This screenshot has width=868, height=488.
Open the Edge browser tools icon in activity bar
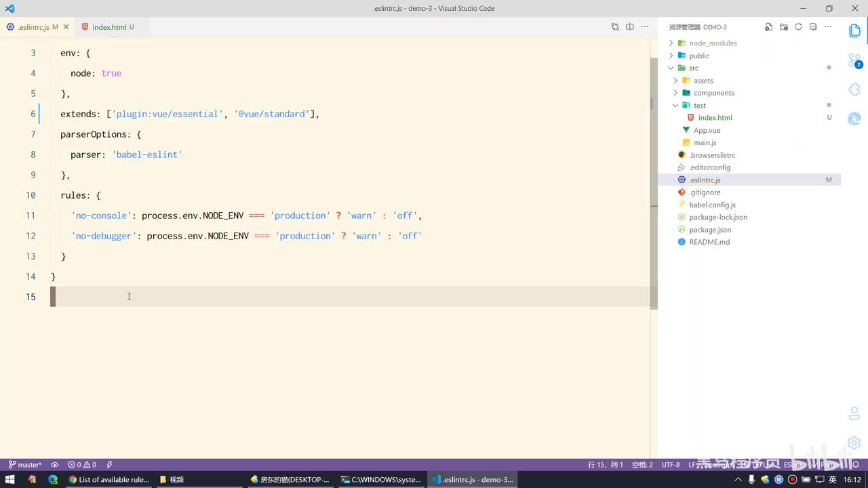[854, 119]
